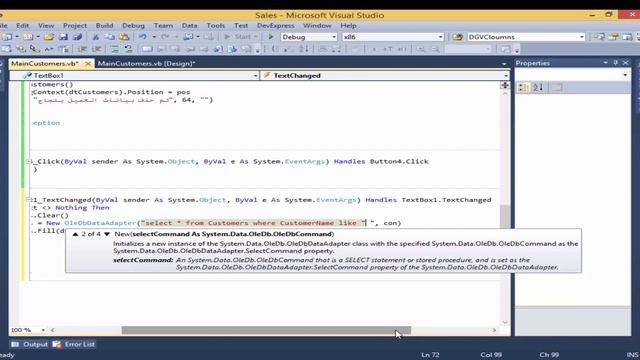640x360 pixels.
Task: Click the green Start Debugging play icon
Action: click(271, 37)
